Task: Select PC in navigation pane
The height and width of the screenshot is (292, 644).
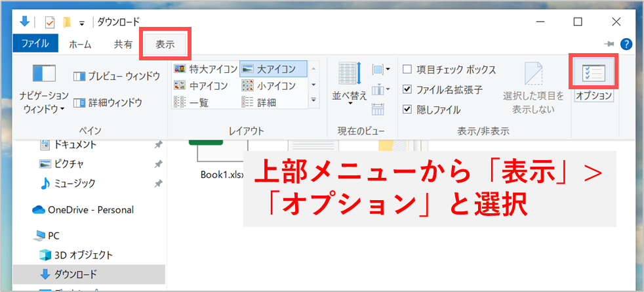Action: (x=53, y=236)
